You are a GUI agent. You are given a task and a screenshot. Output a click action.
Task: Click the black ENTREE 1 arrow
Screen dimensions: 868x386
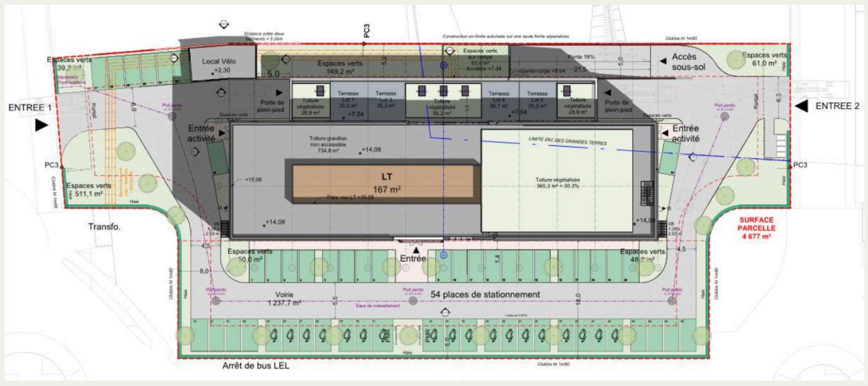[41, 125]
